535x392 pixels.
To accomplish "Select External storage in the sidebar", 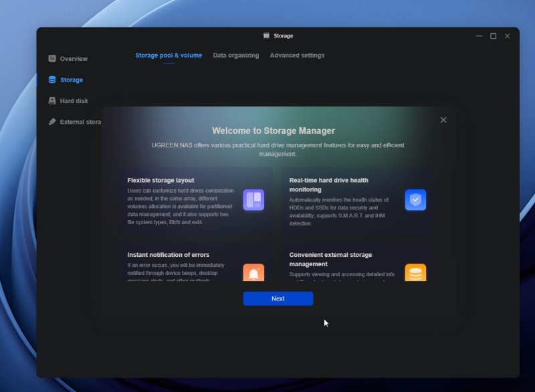I will click(80, 122).
